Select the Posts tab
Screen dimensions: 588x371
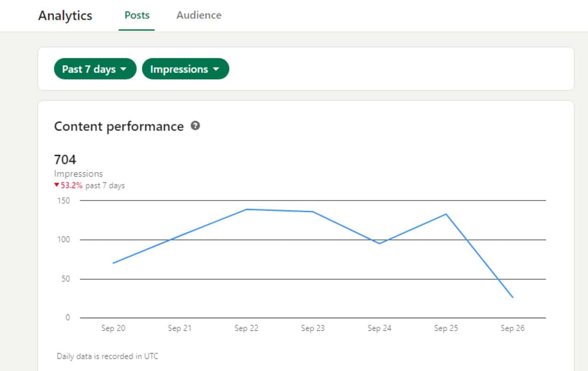tap(137, 15)
